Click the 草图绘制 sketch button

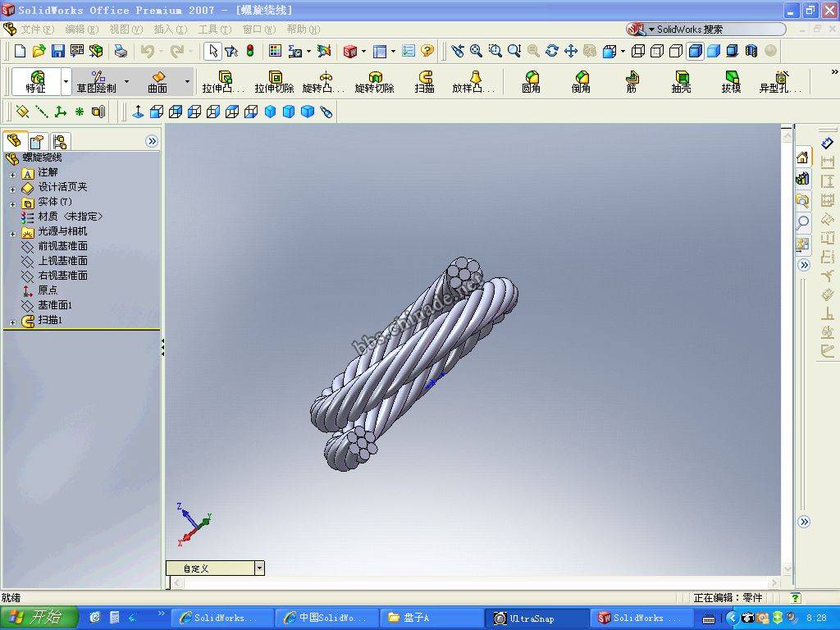pyautogui.click(x=97, y=81)
